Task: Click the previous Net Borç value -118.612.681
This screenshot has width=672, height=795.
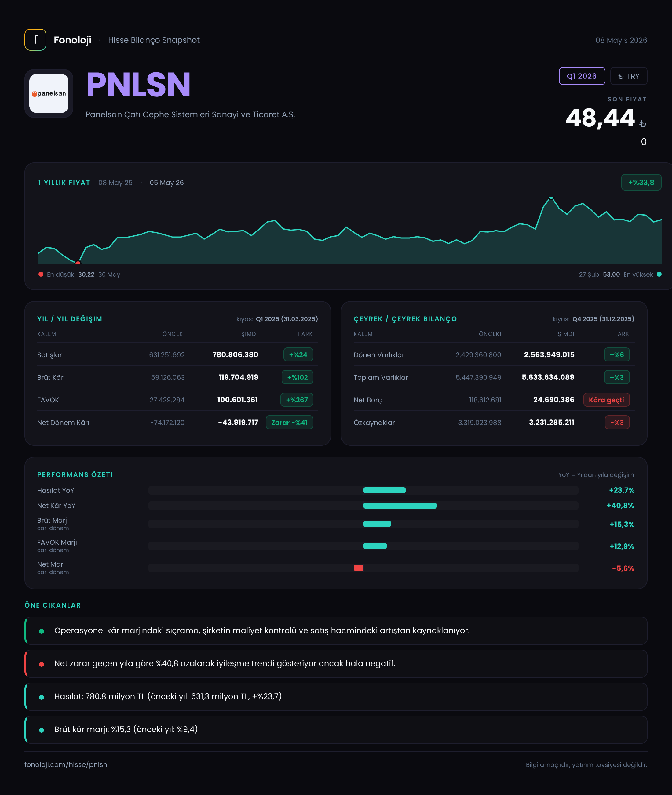Action: [483, 400]
